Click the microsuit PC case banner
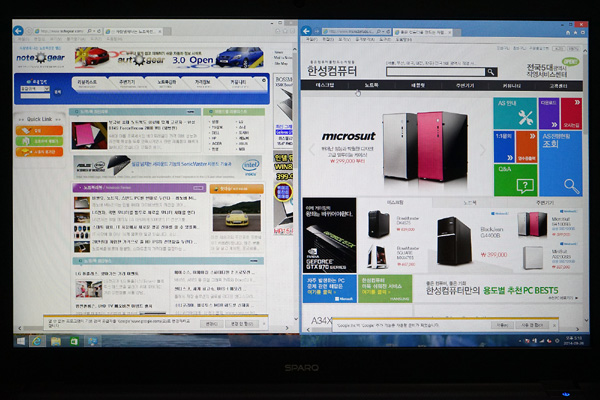The width and height of the screenshot is (600, 400). coord(396,147)
